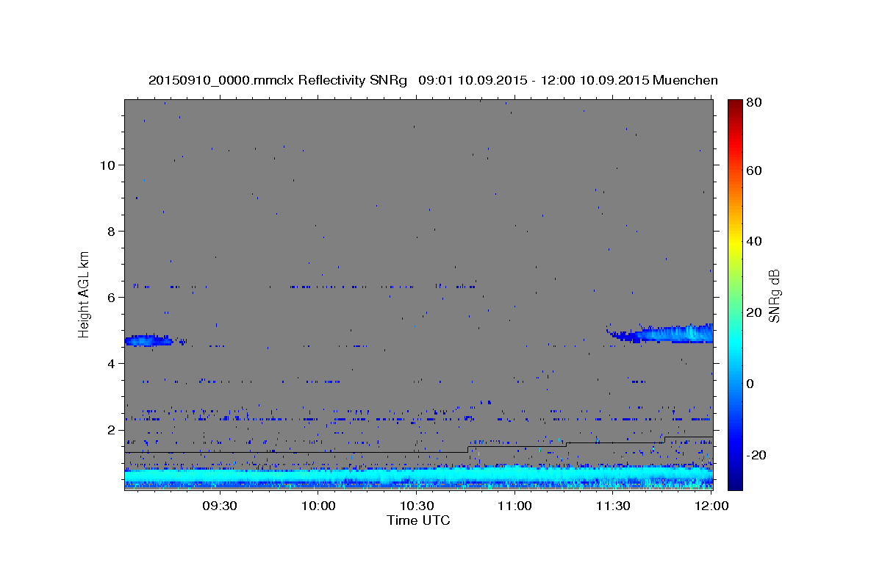
Task: Click the 10:00 time tick label
Action: coord(318,506)
